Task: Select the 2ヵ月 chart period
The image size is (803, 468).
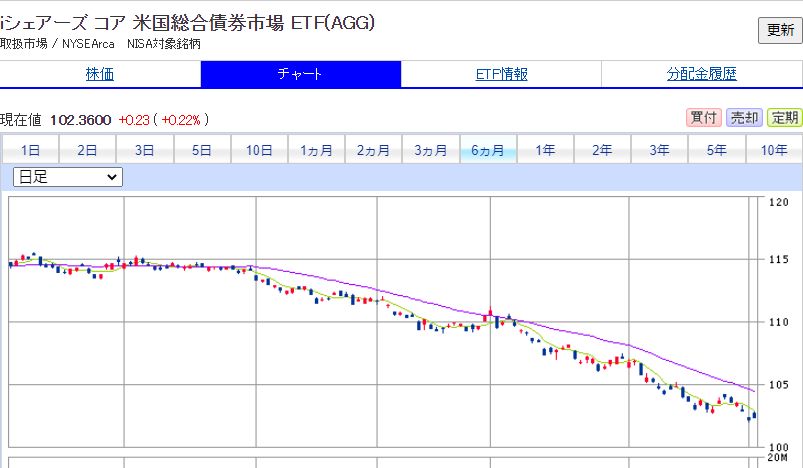Action: coord(374,150)
